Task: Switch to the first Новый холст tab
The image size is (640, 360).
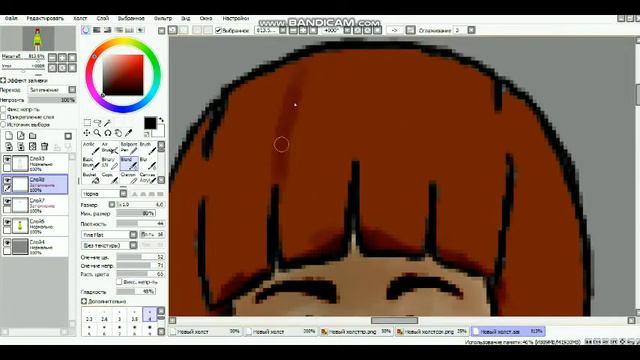Action: tap(205, 331)
